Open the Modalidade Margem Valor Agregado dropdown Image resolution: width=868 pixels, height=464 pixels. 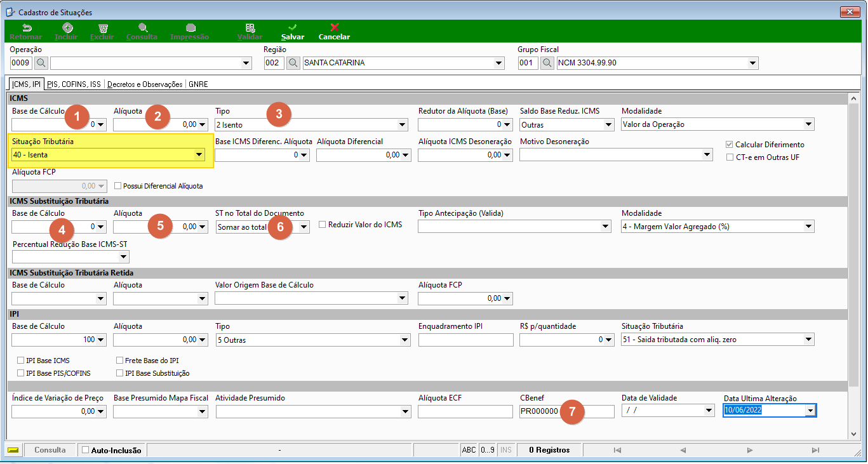click(x=809, y=227)
